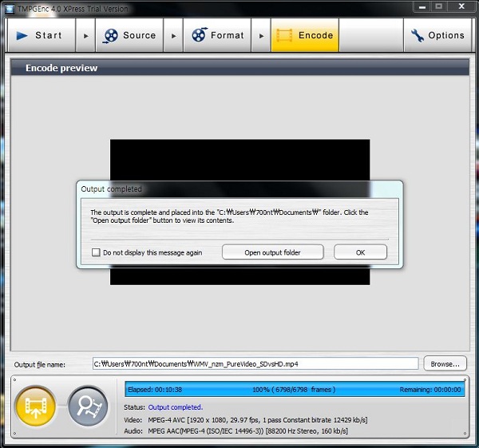Click the 'Remaining: 00:00:00' text
The height and width of the screenshot is (448, 479).
click(430, 390)
